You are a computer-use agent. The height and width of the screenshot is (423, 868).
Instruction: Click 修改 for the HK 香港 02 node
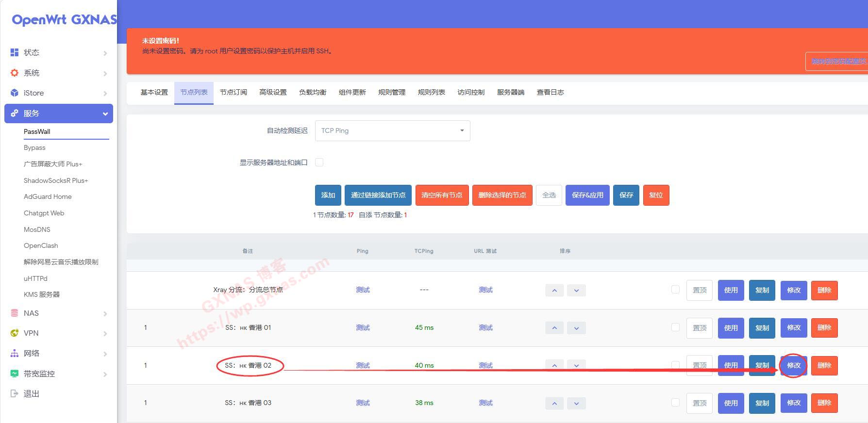click(793, 365)
